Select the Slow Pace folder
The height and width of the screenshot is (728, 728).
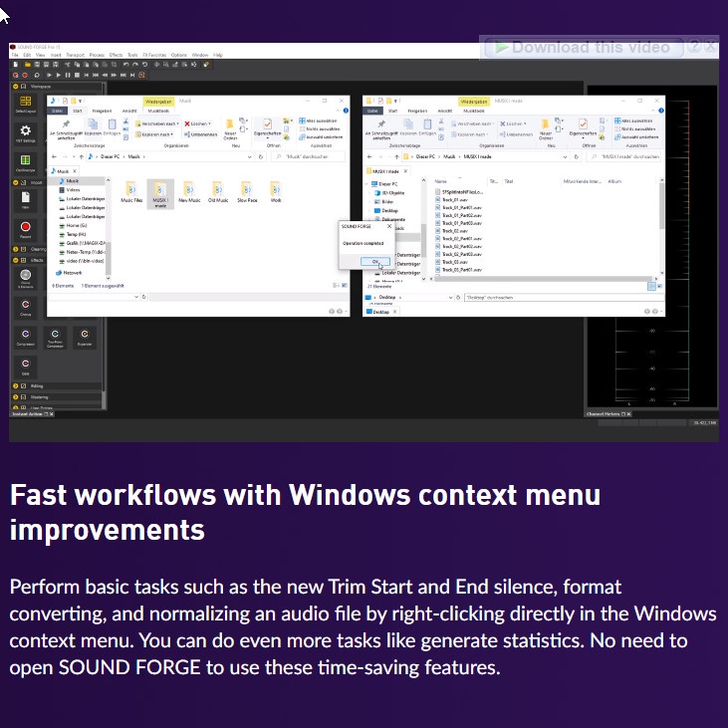click(x=247, y=192)
